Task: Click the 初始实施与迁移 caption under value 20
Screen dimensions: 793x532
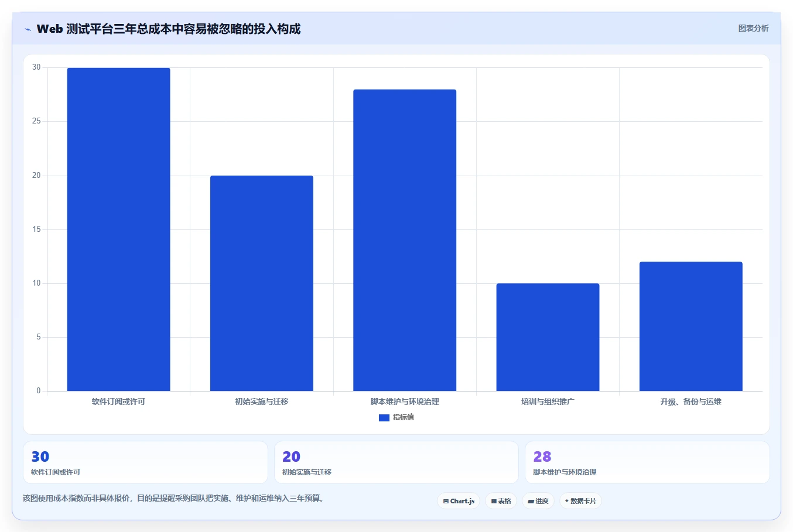Action: pyautogui.click(x=307, y=472)
